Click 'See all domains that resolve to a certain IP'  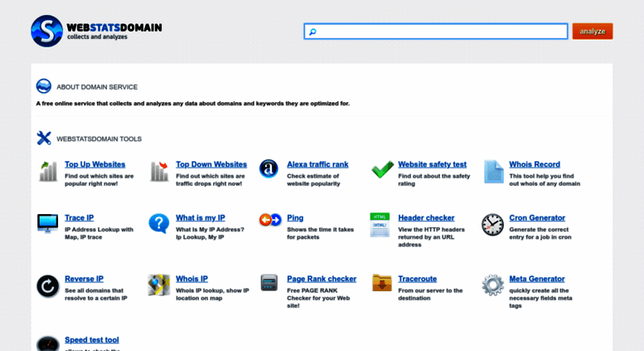pos(95,295)
